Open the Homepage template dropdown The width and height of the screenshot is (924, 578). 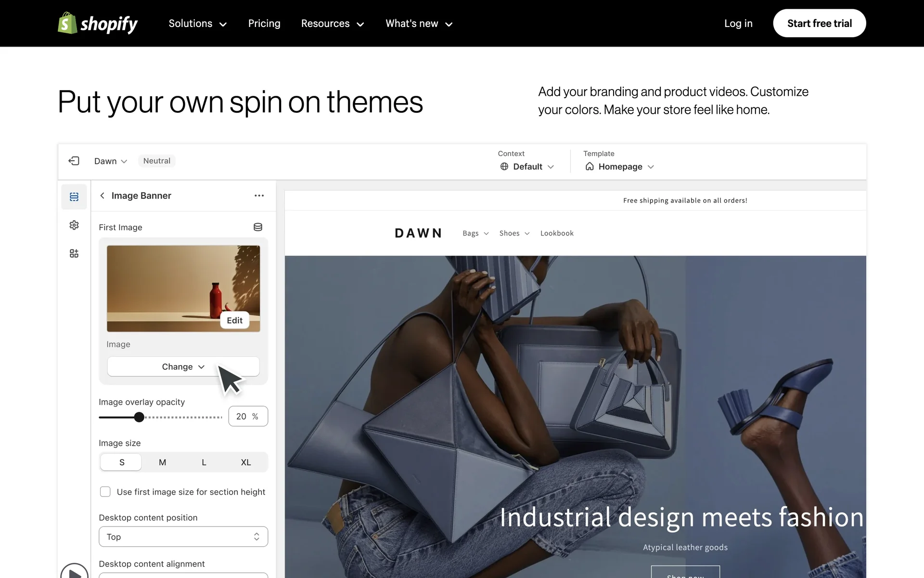click(620, 167)
